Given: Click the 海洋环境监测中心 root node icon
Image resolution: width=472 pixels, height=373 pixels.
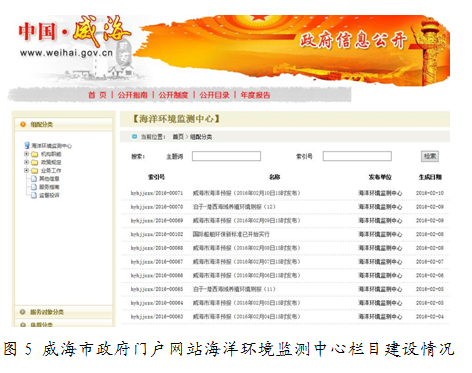Looking at the screenshot, I should click(x=27, y=145).
